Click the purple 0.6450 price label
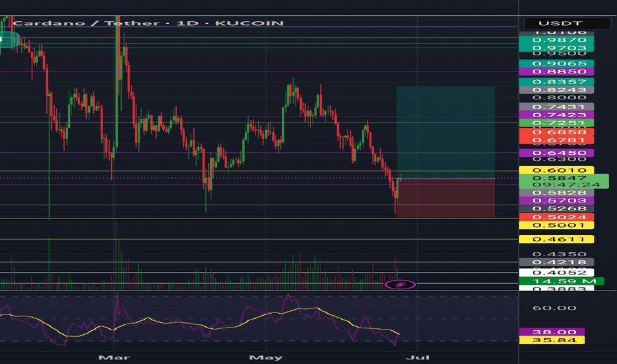Viewport: 617px width, 364px height. point(556,153)
